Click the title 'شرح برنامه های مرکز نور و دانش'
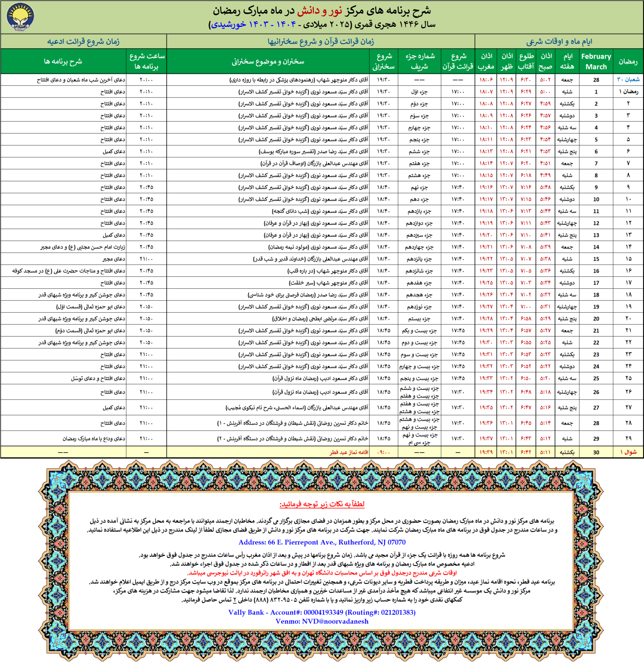 [321, 10]
